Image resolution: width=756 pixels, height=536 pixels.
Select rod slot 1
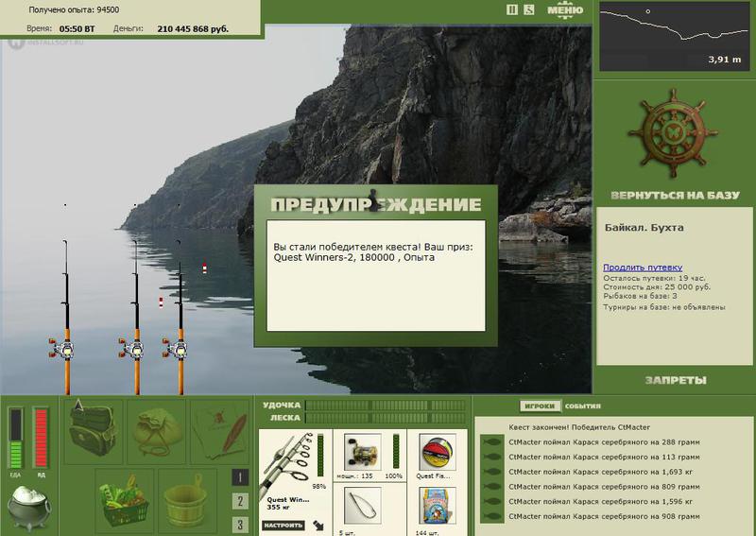click(x=240, y=477)
